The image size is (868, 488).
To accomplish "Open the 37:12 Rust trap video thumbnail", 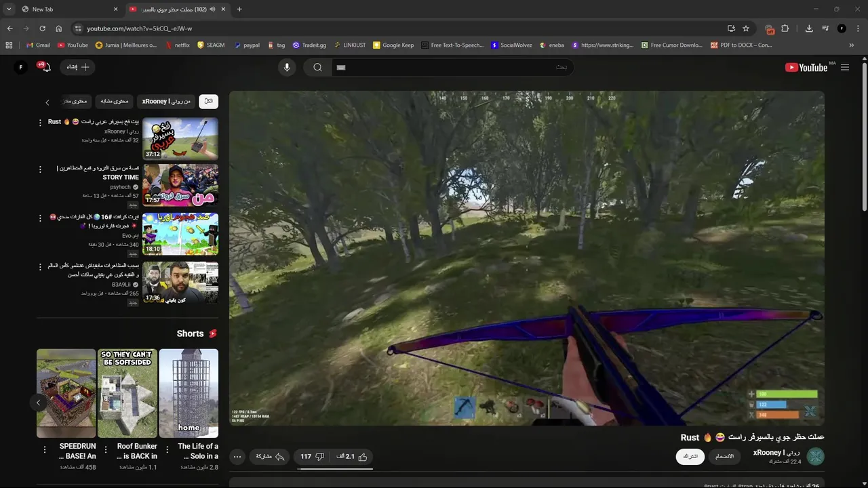I will (180, 138).
